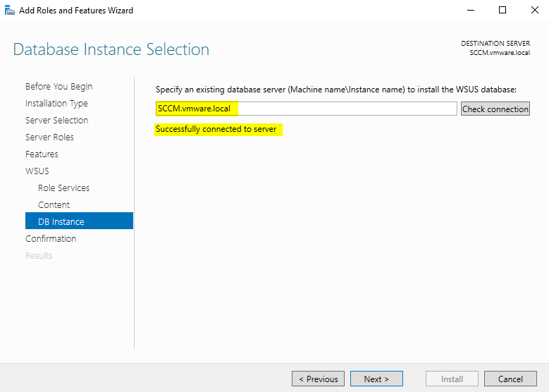Jump to the Features step

tap(42, 154)
